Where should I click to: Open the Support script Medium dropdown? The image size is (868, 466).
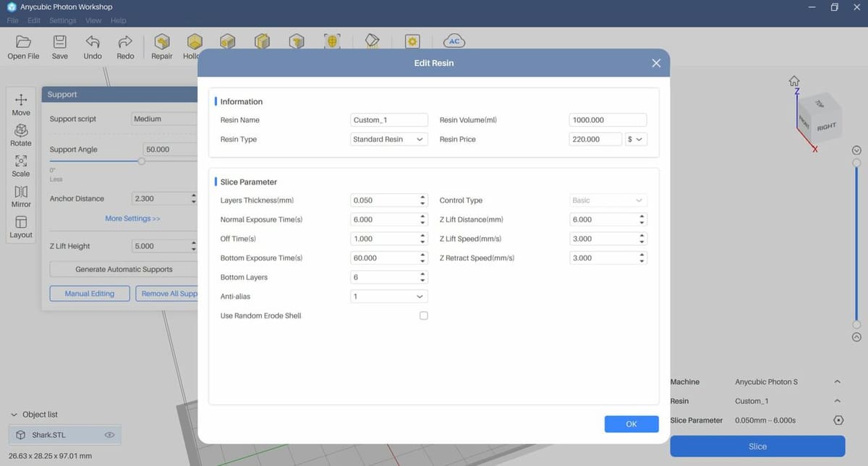click(164, 119)
